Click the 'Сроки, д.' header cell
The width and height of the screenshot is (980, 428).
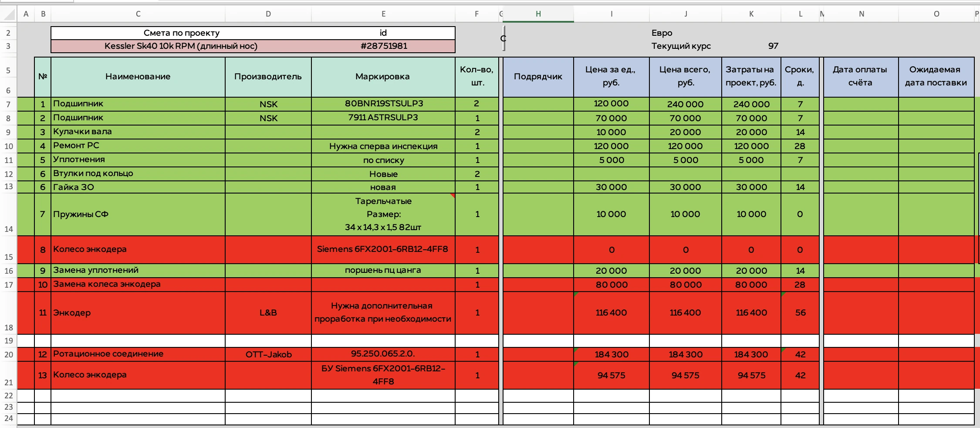800,77
